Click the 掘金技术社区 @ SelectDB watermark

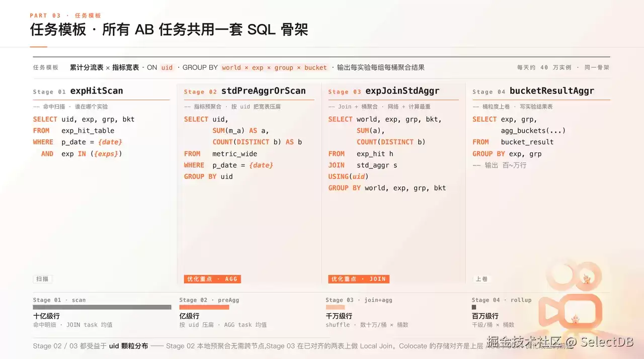[560, 342]
